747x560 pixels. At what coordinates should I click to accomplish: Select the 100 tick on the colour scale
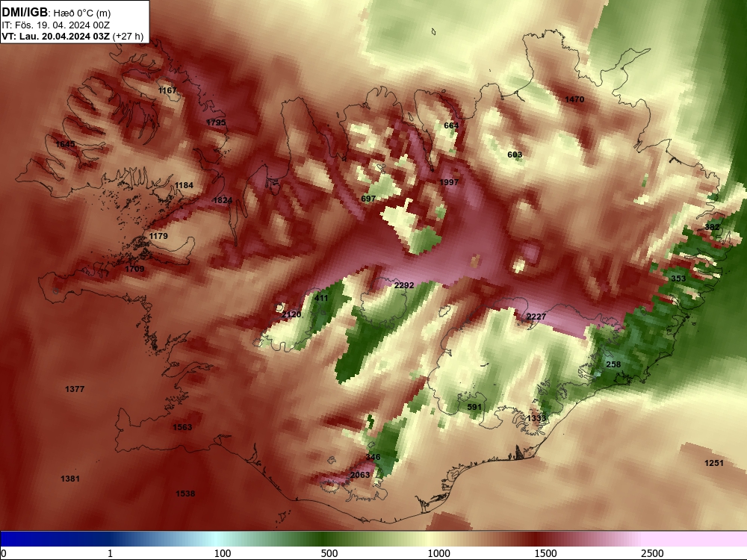[x=223, y=553]
